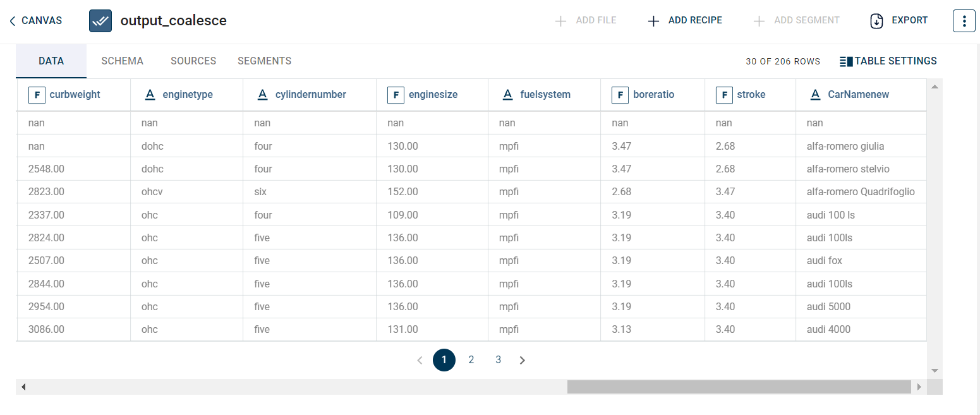The width and height of the screenshot is (980, 415).
Task: Select the Segments tab
Action: coord(264,61)
